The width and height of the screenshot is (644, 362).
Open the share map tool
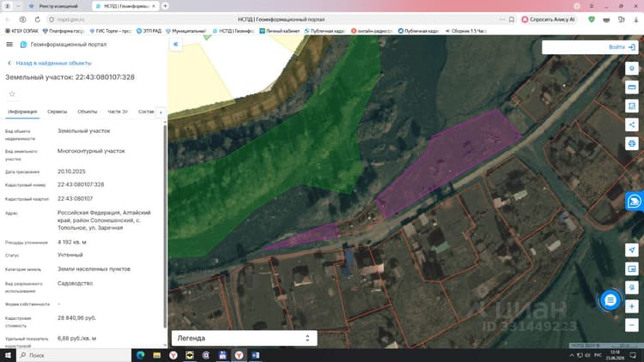(x=632, y=124)
